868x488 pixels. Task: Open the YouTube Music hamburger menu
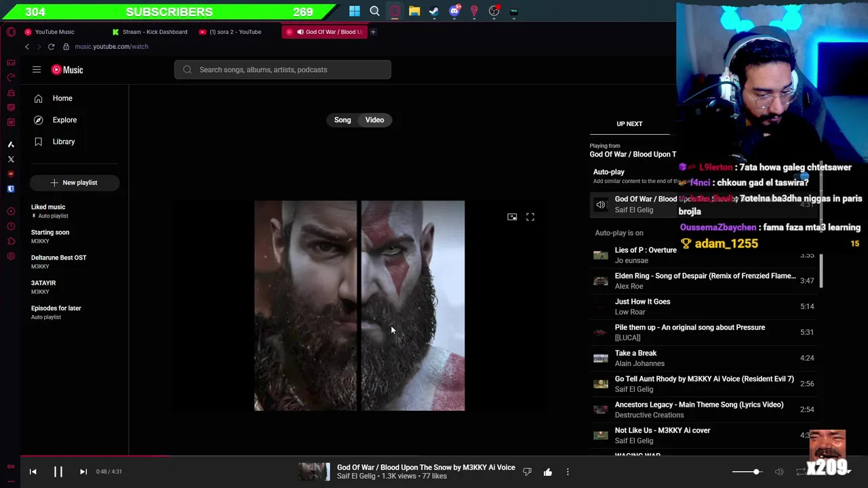click(x=37, y=70)
